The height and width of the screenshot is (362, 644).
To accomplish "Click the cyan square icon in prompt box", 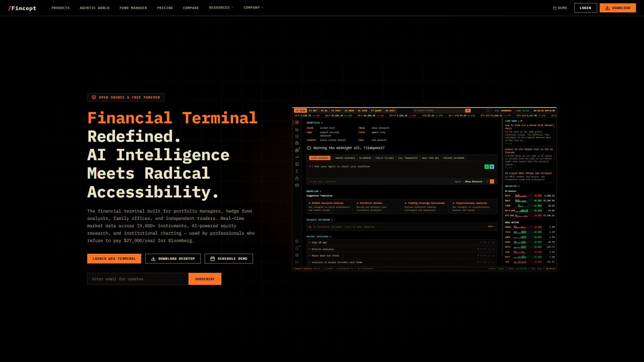I will pyautogui.click(x=492, y=167).
